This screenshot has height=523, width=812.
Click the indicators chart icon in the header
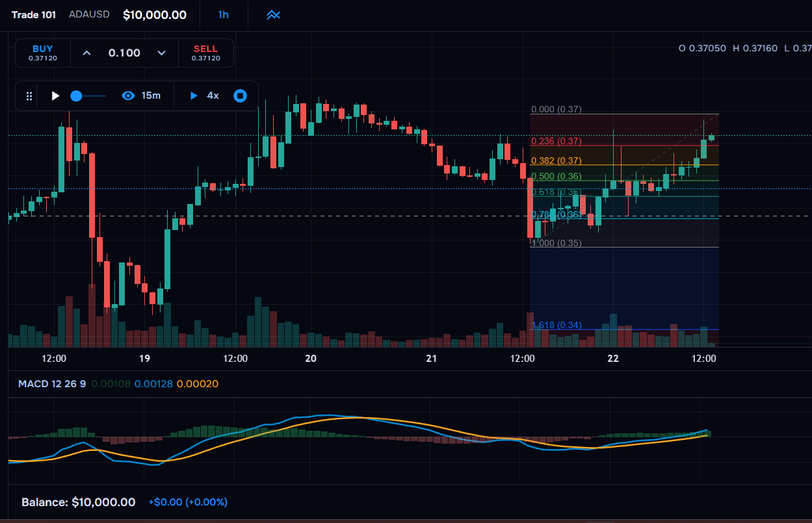272,14
